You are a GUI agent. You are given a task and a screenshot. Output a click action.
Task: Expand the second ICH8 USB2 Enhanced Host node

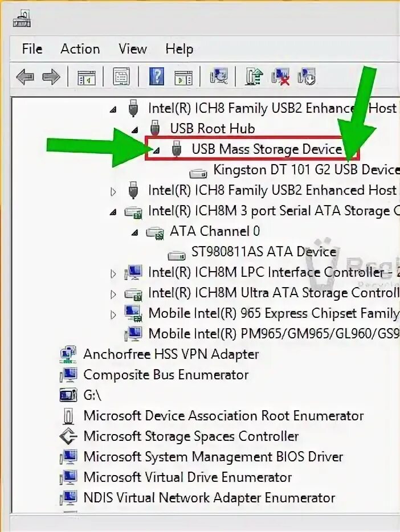(113, 192)
